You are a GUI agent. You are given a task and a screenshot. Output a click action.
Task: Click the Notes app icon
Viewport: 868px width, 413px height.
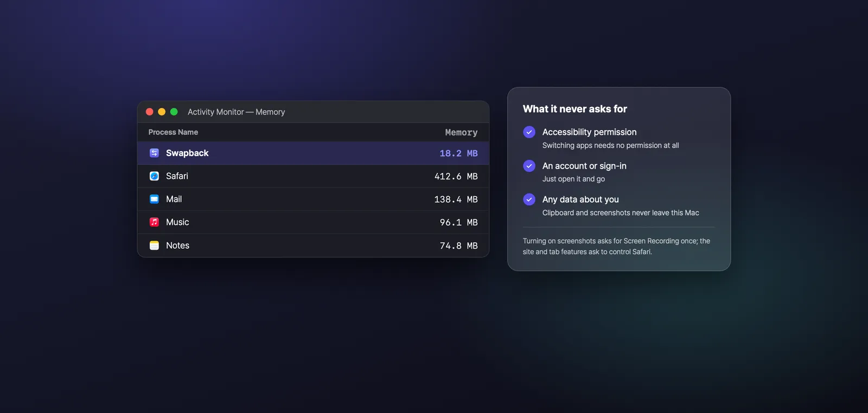pos(154,246)
